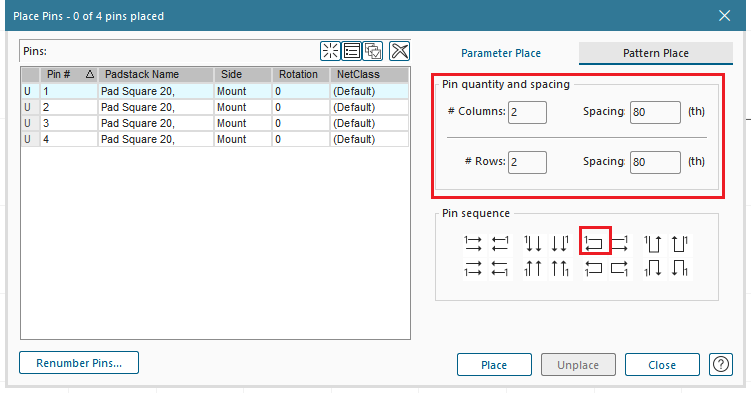The height and width of the screenshot is (393, 751).
Task: Click Pad Square 20 in pin 4 row
Action: click(x=156, y=139)
